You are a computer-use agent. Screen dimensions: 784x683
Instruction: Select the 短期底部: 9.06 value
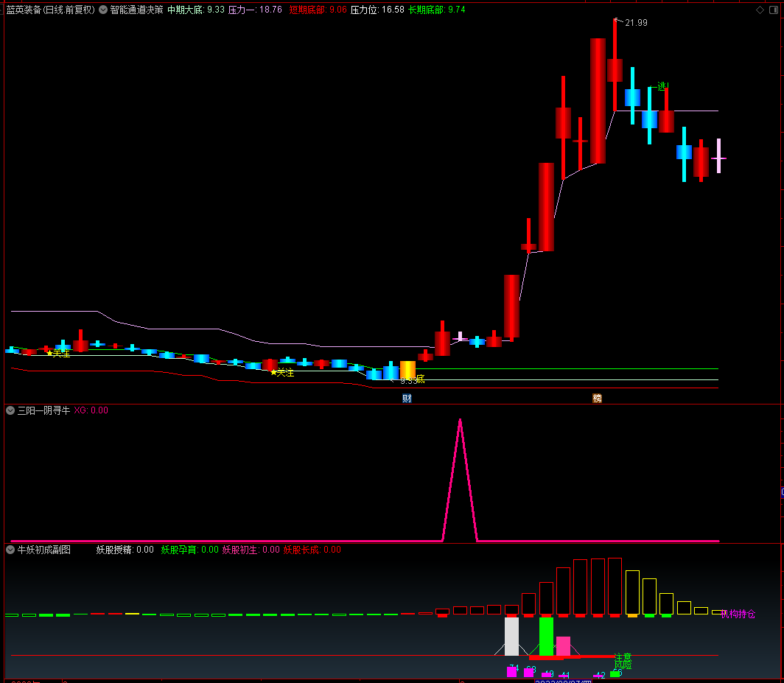tap(318, 10)
